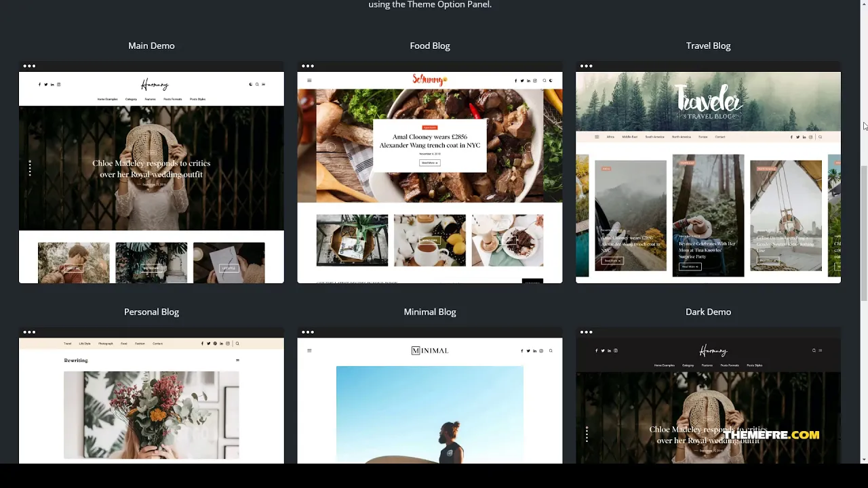The height and width of the screenshot is (488, 868).
Task: Click Instagram icon in Dark Demo header
Action: click(616, 350)
